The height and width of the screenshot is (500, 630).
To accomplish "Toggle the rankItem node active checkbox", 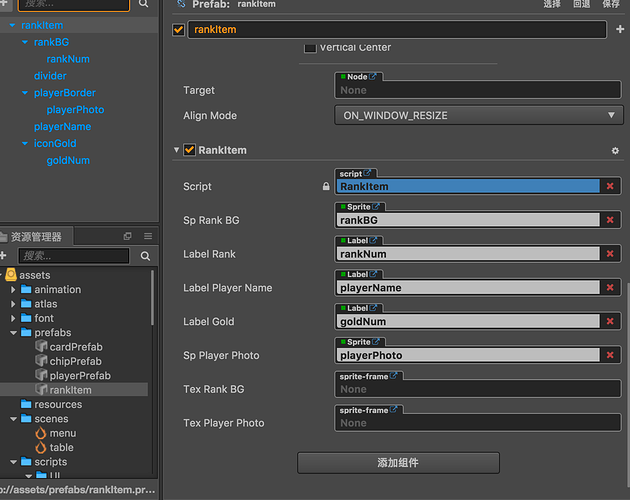I will coord(178,29).
